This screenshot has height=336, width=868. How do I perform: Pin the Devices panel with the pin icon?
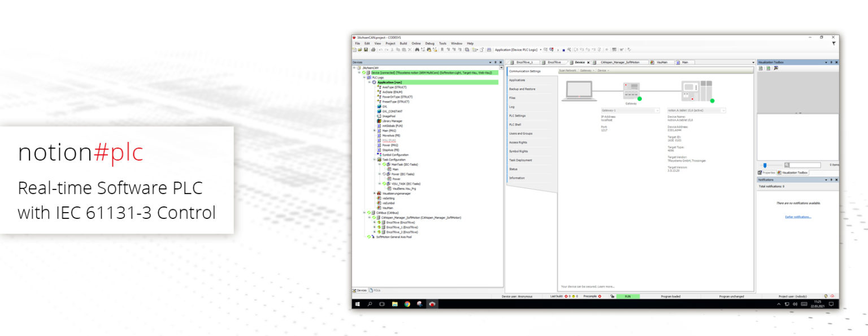tap(494, 62)
